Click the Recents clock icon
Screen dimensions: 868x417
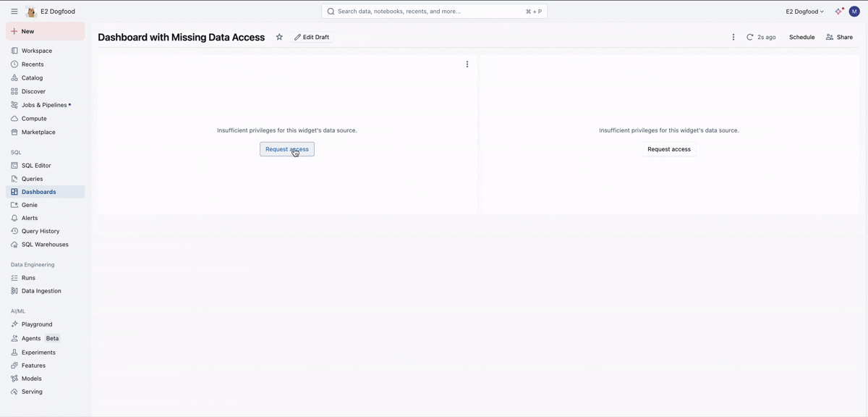click(x=14, y=64)
